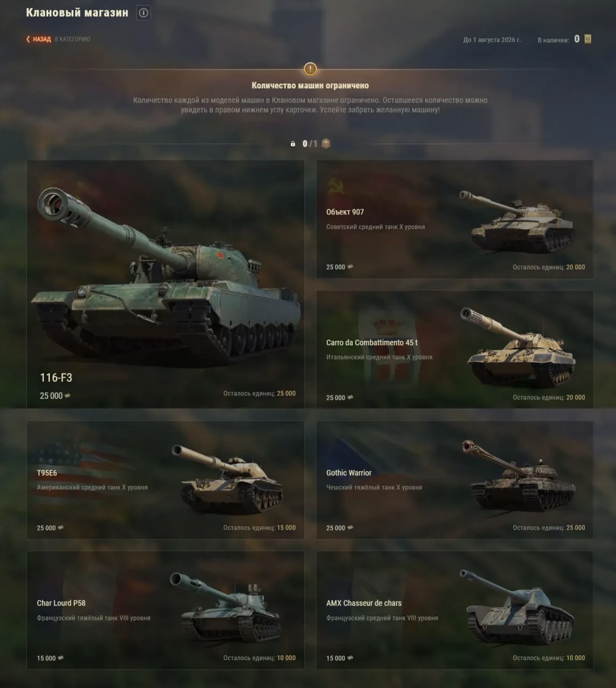This screenshot has width=616, height=688.
Task: Click the crate icon next to 0/1
Action: (326, 144)
